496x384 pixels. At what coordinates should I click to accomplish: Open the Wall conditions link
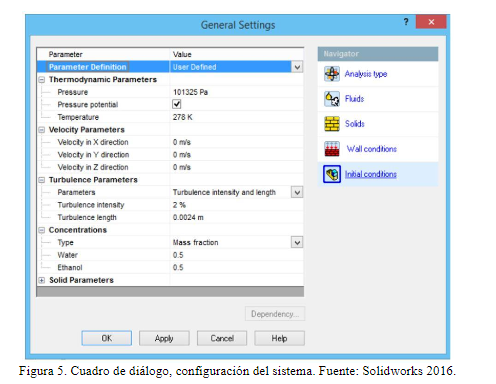(372, 149)
